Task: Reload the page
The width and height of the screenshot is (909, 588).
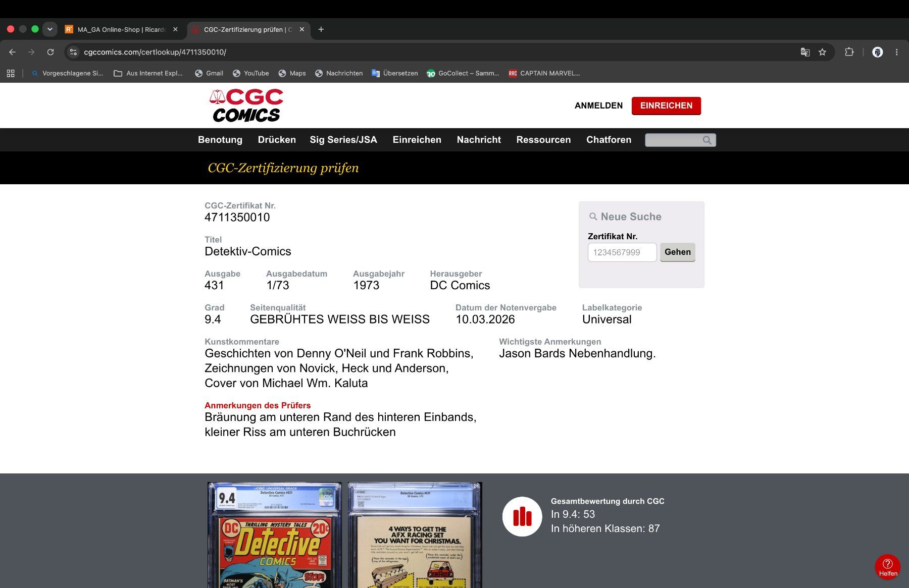Action: (50, 52)
